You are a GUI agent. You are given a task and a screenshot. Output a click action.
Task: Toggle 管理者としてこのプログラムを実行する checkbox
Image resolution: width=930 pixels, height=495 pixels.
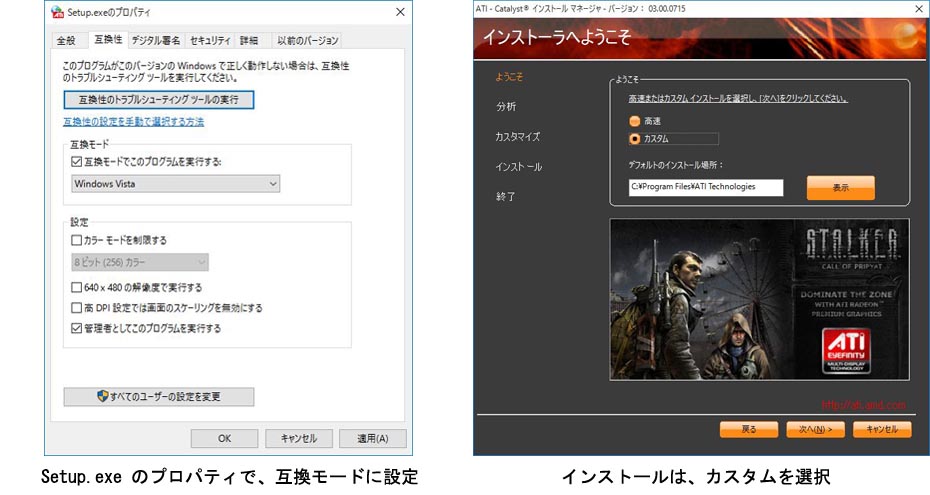[x=76, y=328]
